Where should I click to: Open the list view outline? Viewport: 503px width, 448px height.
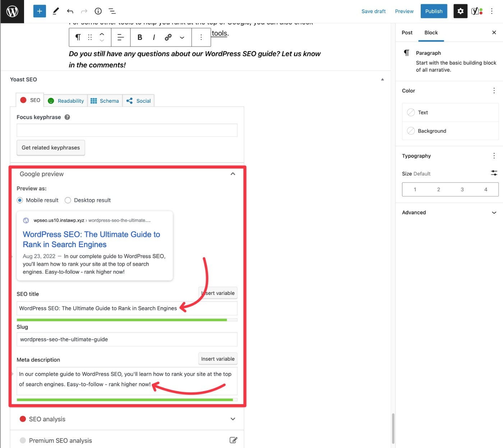click(112, 11)
